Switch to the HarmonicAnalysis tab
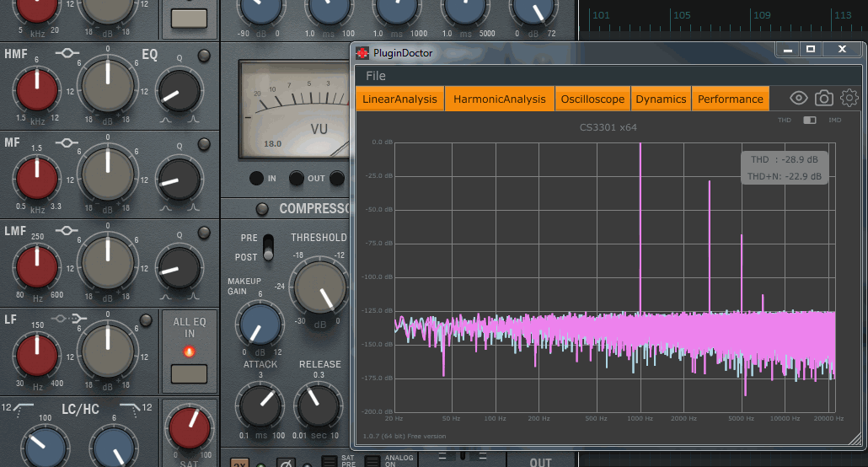The image size is (868, 467). [500, 99]
